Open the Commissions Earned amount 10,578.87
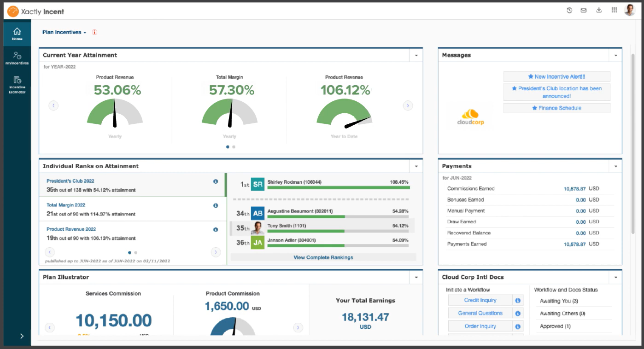644x349 pixels. (x=574, y=189)
